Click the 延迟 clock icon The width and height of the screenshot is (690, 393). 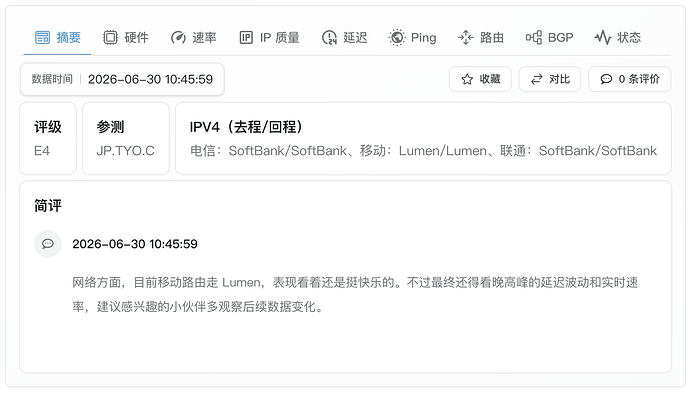[329, 37]
